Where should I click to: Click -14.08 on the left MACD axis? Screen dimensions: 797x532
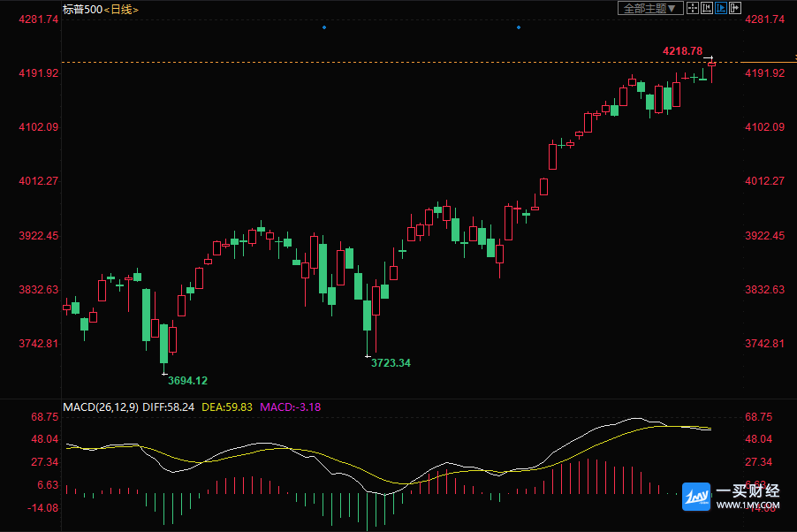(42, 507)
